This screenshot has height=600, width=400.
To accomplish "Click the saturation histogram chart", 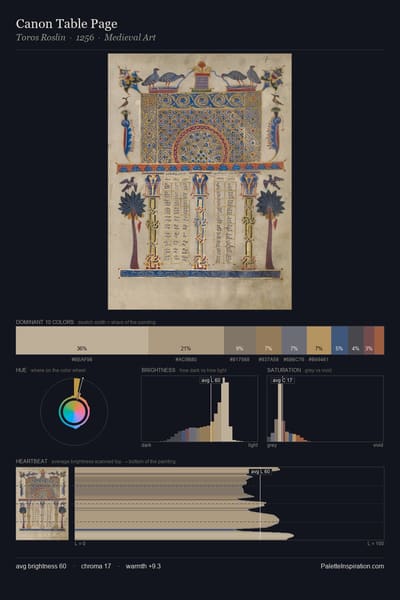I will tap(325, 409).
